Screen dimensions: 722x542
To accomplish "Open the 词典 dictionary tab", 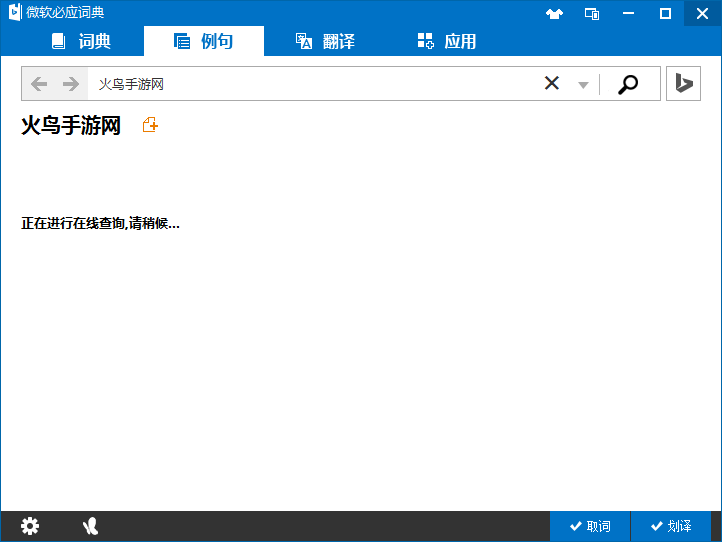I will click(81, 41).
